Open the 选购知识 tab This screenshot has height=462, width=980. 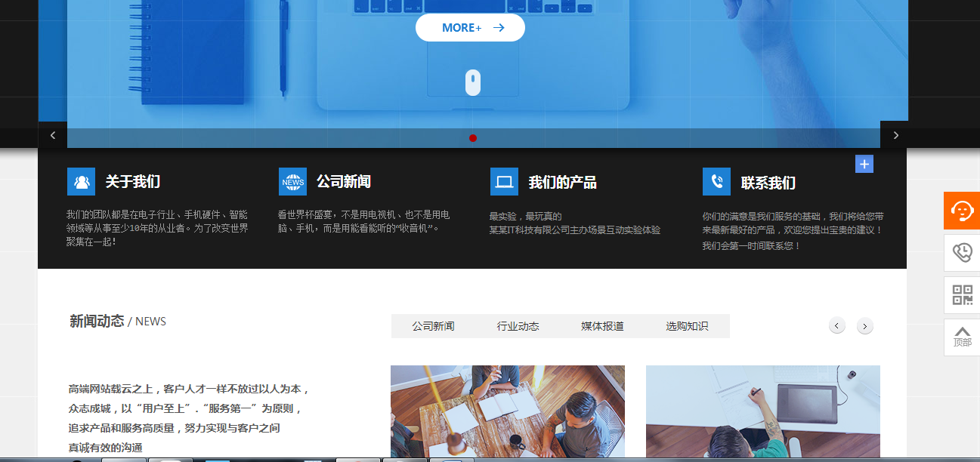[687, 326]
